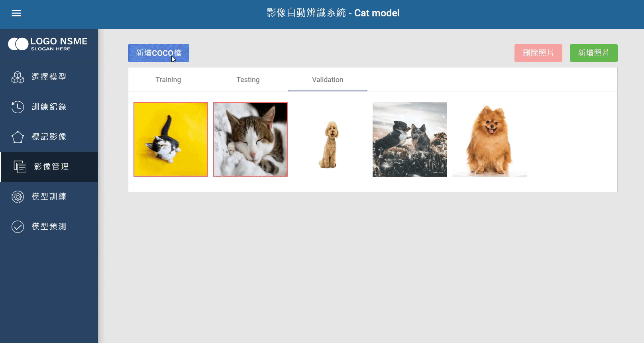Select the two dogs playing thumbnail
The height and width of the screenshot is (343, 644).
(410, 139)
